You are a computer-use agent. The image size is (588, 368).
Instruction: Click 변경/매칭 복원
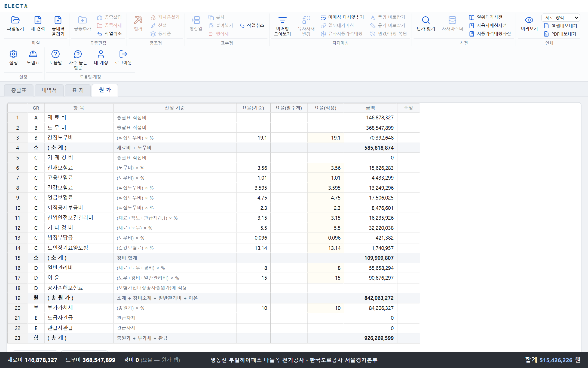[389, 34]
